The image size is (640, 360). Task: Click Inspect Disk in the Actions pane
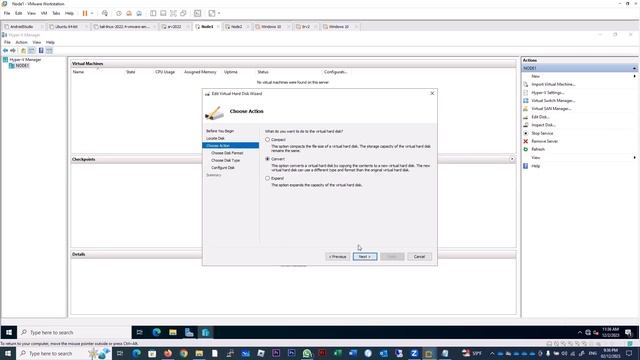[543, 125]
